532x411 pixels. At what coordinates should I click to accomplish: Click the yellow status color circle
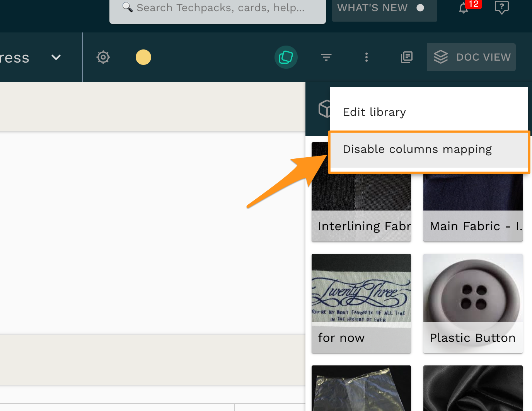143,57
